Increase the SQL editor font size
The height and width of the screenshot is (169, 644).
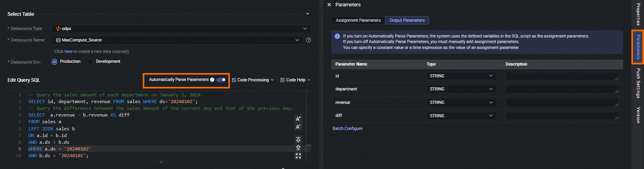click(298, 119)
